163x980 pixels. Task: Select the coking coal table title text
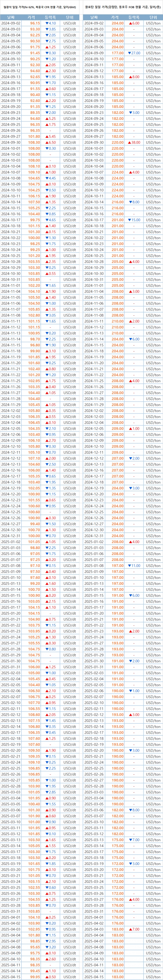tap(122, 7)
